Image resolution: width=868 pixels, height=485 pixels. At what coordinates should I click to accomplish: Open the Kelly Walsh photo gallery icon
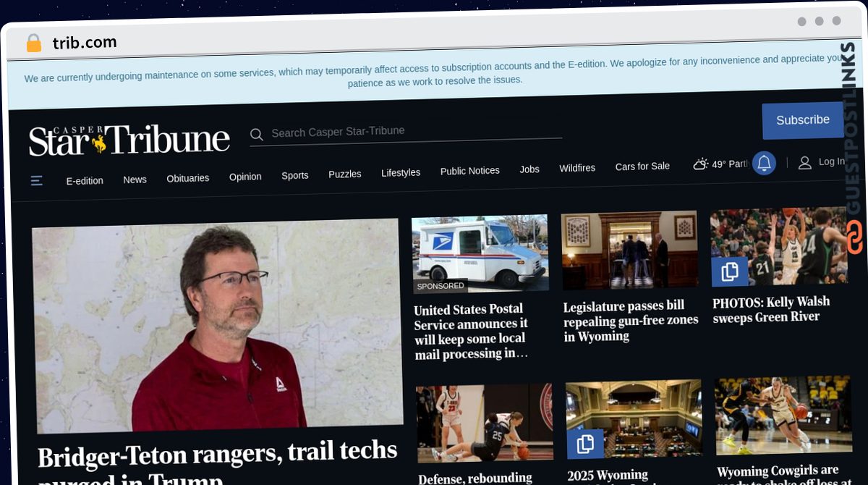[x=729, y=271]
